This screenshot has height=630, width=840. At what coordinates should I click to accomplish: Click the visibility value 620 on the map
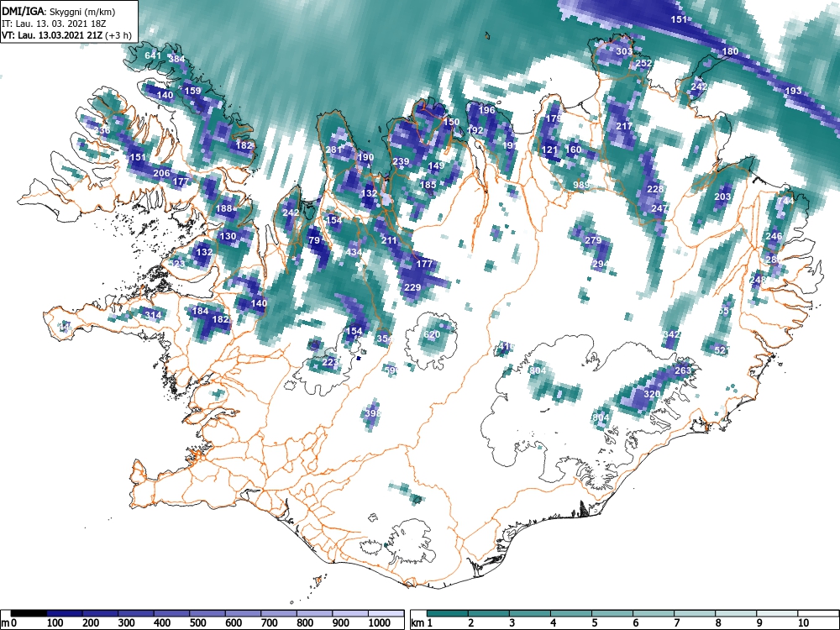(432, 334)
